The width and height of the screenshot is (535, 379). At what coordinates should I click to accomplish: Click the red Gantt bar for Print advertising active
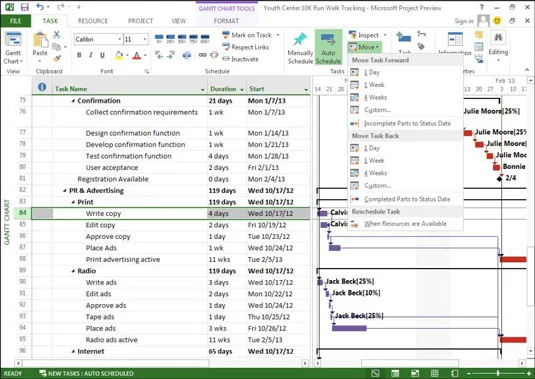pos(513,260)
